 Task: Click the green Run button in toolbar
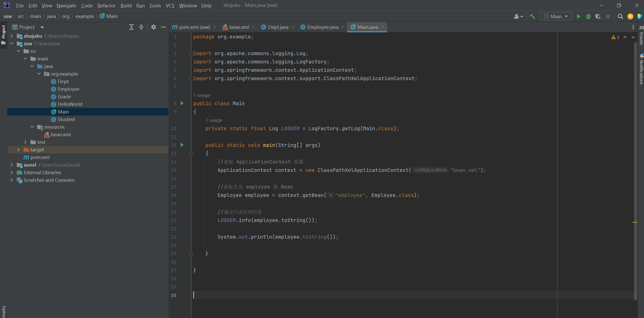tap(578, 16)
